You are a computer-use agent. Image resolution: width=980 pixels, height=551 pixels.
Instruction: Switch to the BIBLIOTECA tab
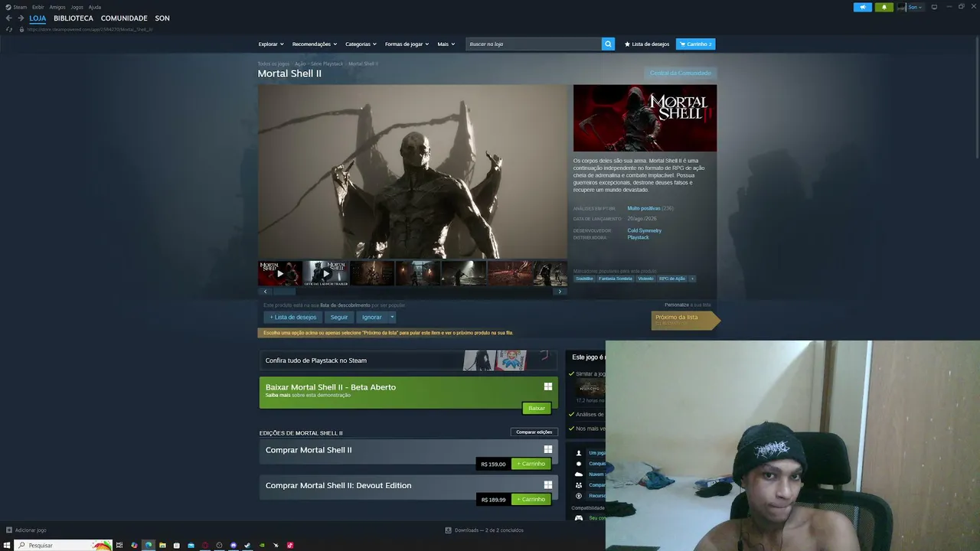pos(73,18)
